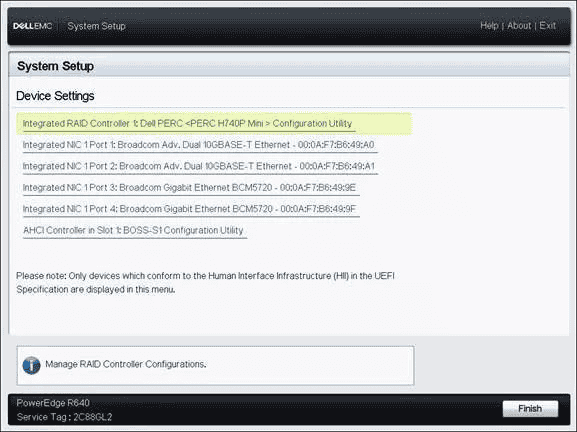Click the Manage RAID Controller Configurations text
This screenshot has width=577, height=432.
[x=125, y=364]
